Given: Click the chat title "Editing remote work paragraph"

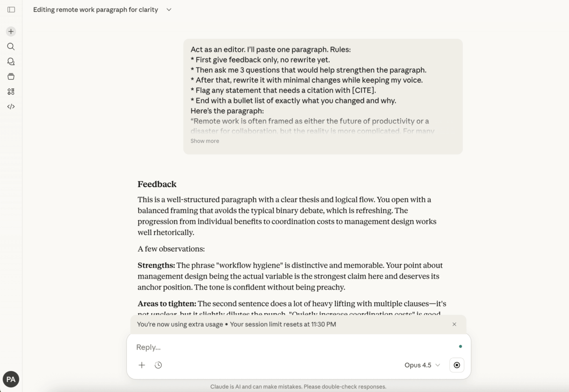Looking at the screenshot, I should (96, 9).
